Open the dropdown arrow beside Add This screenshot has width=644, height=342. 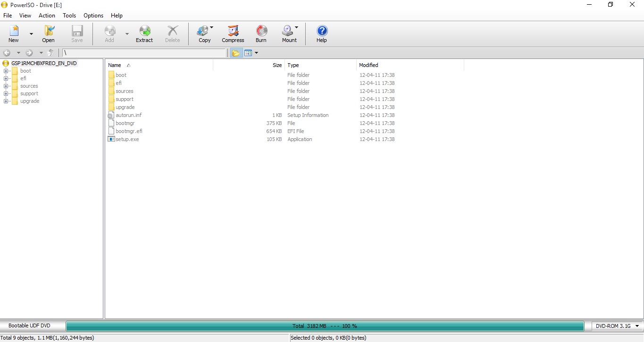coord(127,34)
